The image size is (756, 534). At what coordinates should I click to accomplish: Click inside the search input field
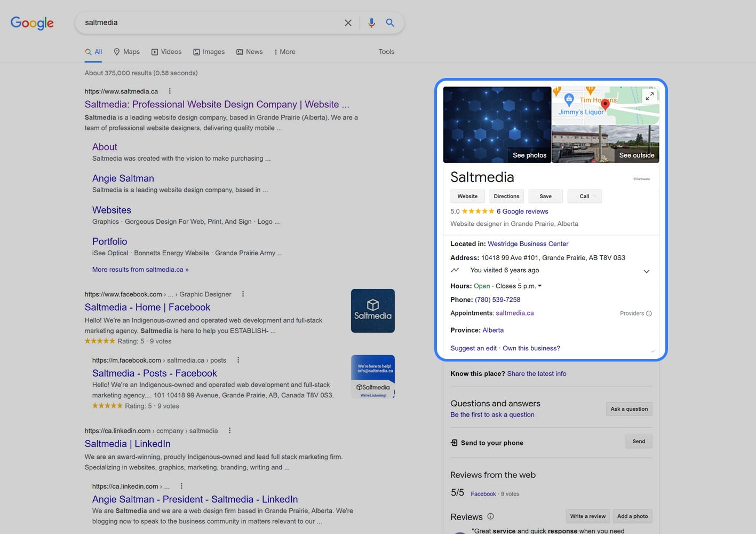[x=211, y=23]
